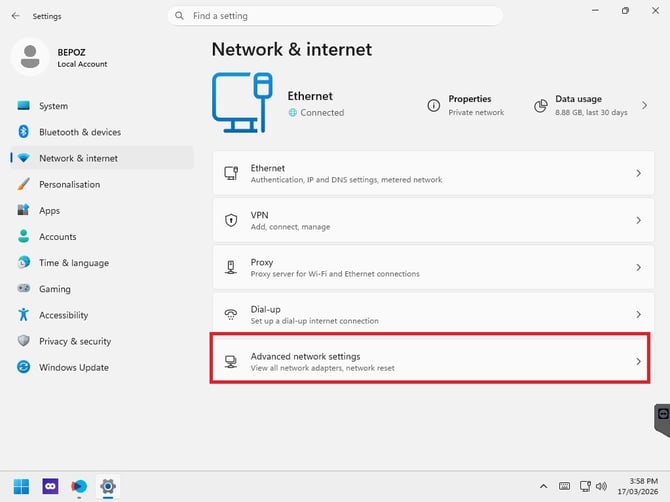Click the Data usage pie icon

pos(541,106)
